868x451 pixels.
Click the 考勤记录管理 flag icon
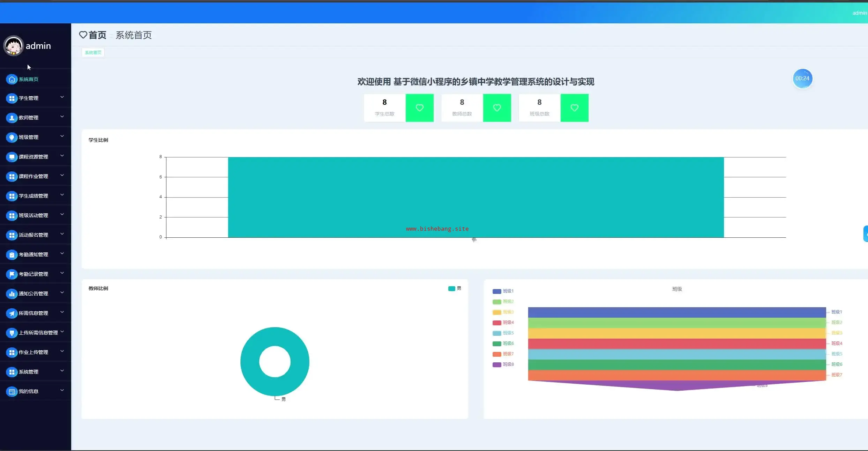click(x=12, y=274)
